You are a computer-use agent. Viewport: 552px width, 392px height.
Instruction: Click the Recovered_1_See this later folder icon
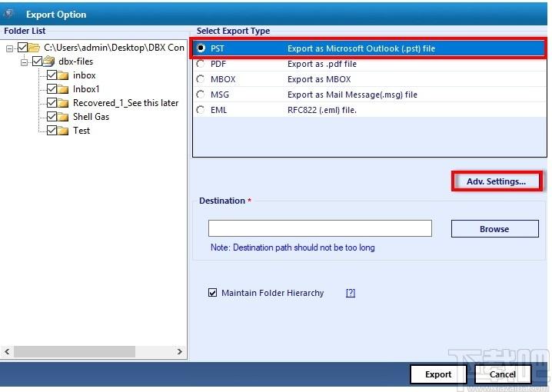tap(63, 103)
